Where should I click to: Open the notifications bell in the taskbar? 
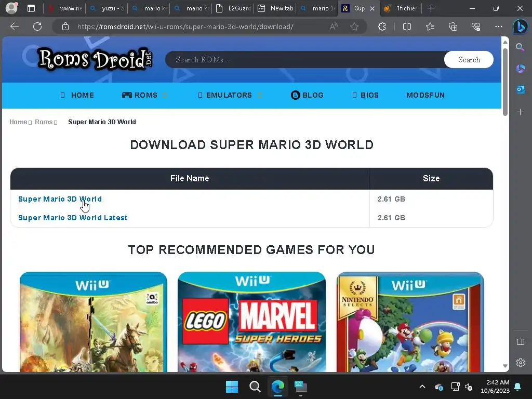(x=518, y=387)
